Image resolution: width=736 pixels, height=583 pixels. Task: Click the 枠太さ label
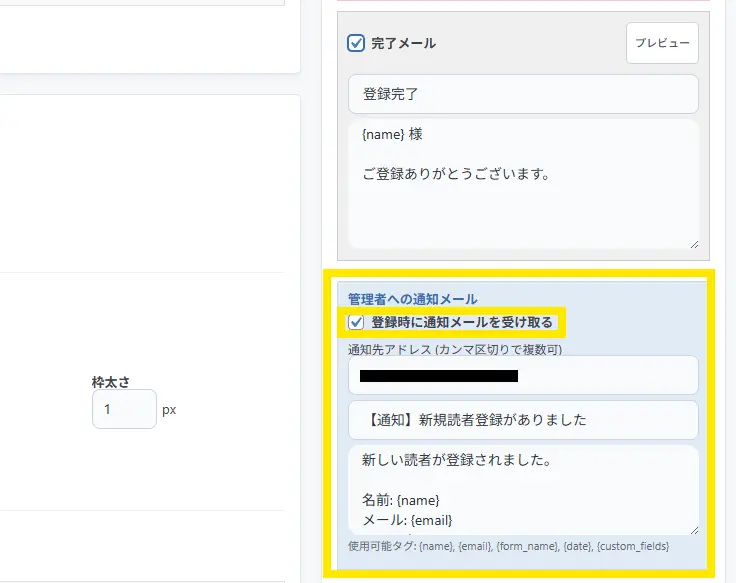pos(111,382)
